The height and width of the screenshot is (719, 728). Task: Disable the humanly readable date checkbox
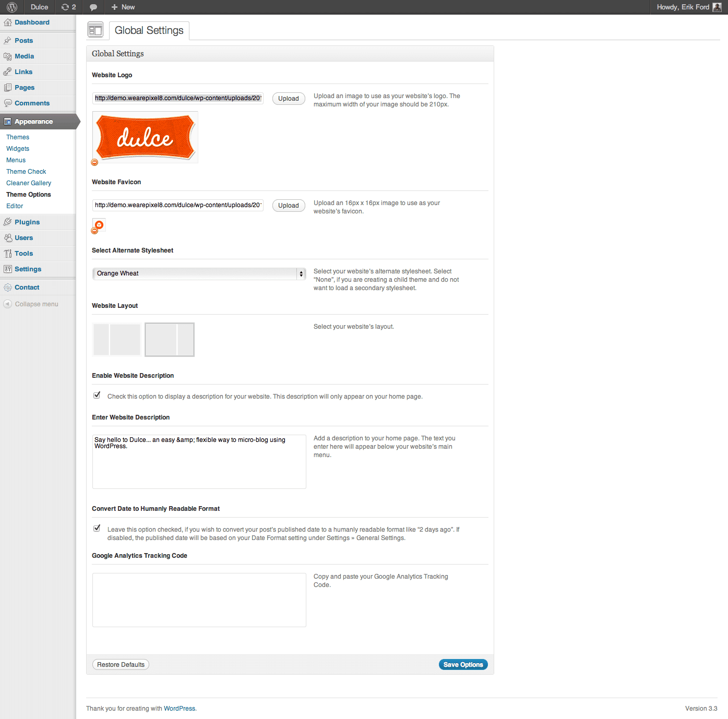[97, 529]
